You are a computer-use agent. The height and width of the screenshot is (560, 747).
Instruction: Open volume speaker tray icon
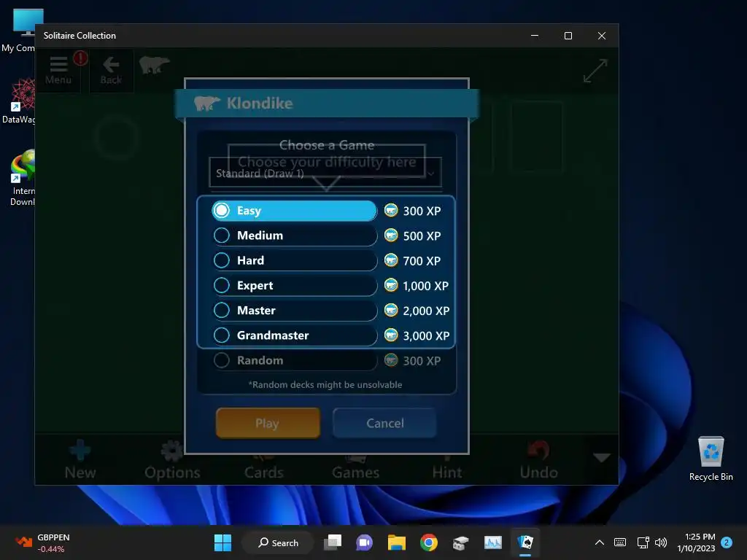[x=661, y=542]
